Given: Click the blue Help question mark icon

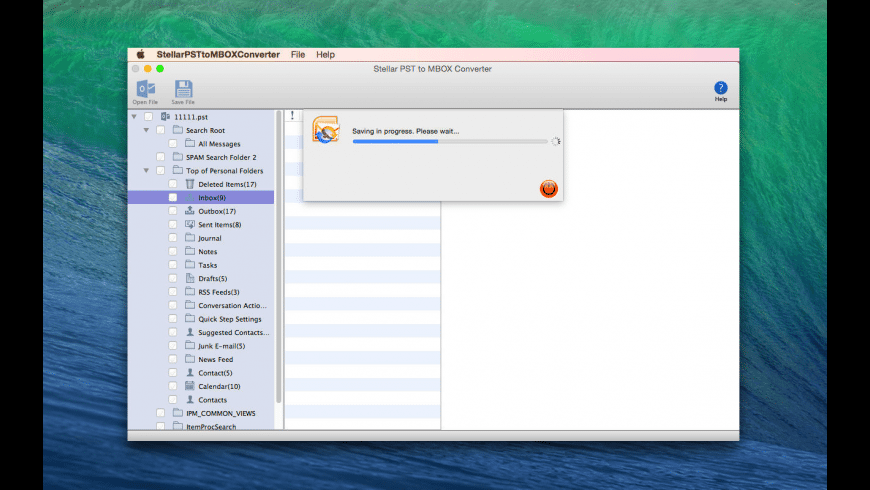Looking at the screenshot, I should (x=720, y=88).
